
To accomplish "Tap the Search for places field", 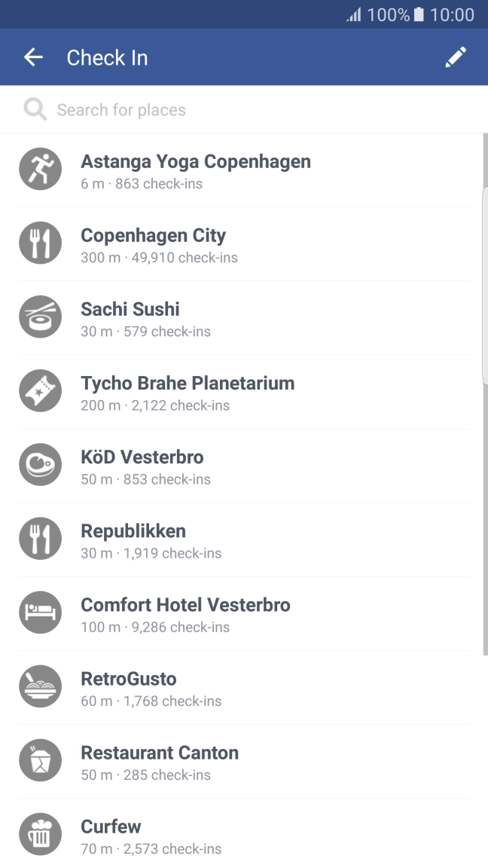I will (226, 109).
